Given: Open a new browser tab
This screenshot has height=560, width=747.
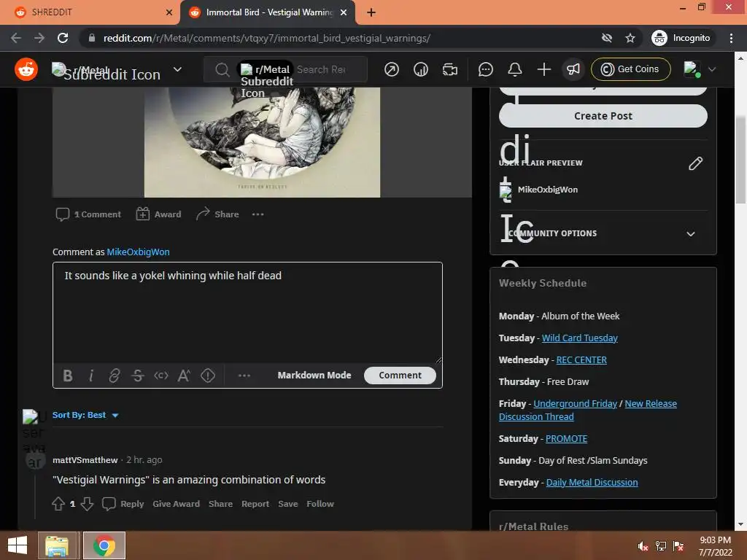Looking at the screenshot, I should click(371, 13).
